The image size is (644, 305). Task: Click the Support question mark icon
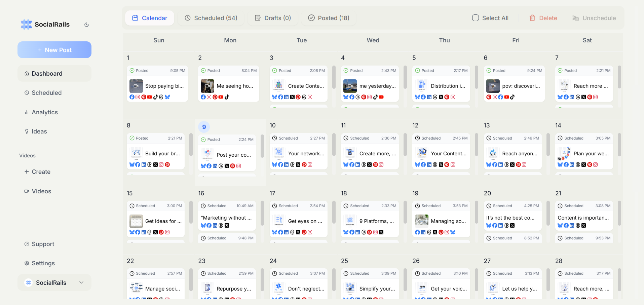[x=27, y=244]
